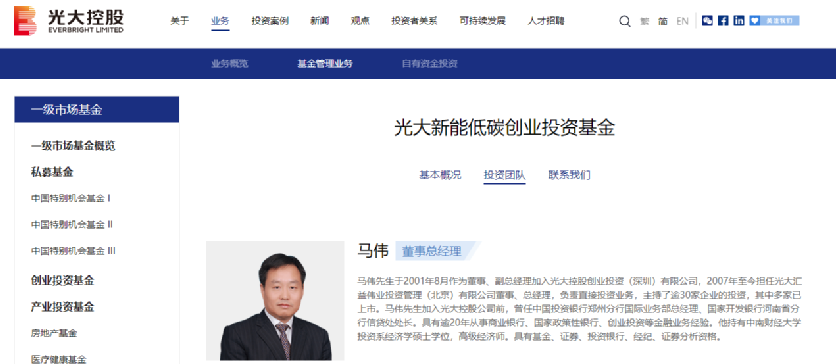Screen dimensions: 836x364
Task: Open the 新闻 top menu
Action: coord(320,21)
